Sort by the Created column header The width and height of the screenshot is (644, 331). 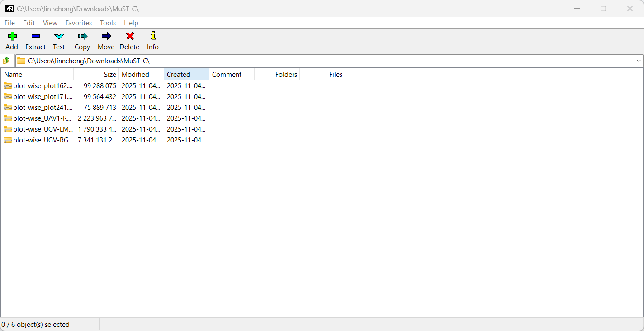179,75
